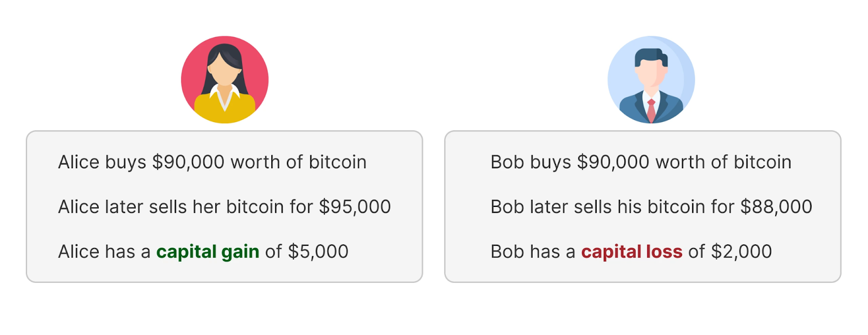Click the "Bob has a" words

pyautogui.click(x=533, y=251)
